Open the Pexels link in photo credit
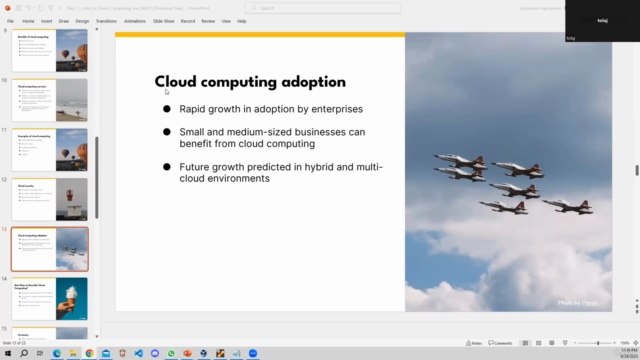Screen dimensions: 640x360 pyautogui.click(x=590, y=303)
